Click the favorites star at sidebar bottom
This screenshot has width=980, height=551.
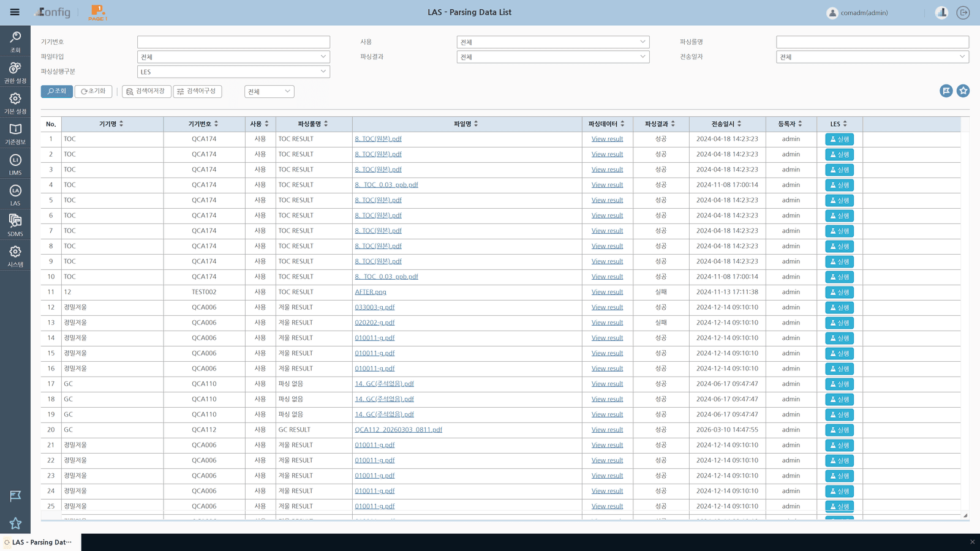[15, 523]
